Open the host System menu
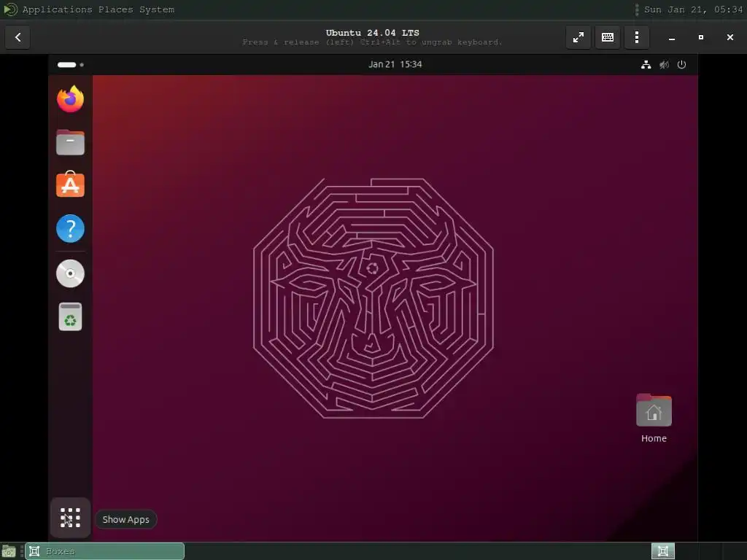Viewport: 747px width, 560px height. click(x=157, y=9)
